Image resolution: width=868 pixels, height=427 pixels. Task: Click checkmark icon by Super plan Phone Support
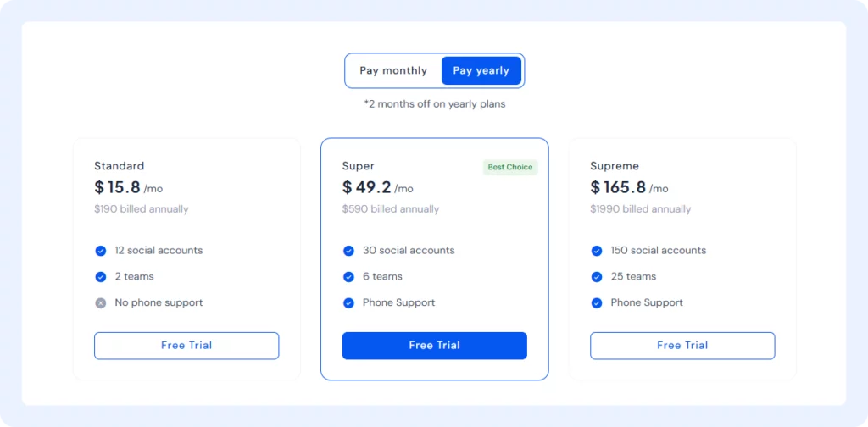click(x=348, y=303)
